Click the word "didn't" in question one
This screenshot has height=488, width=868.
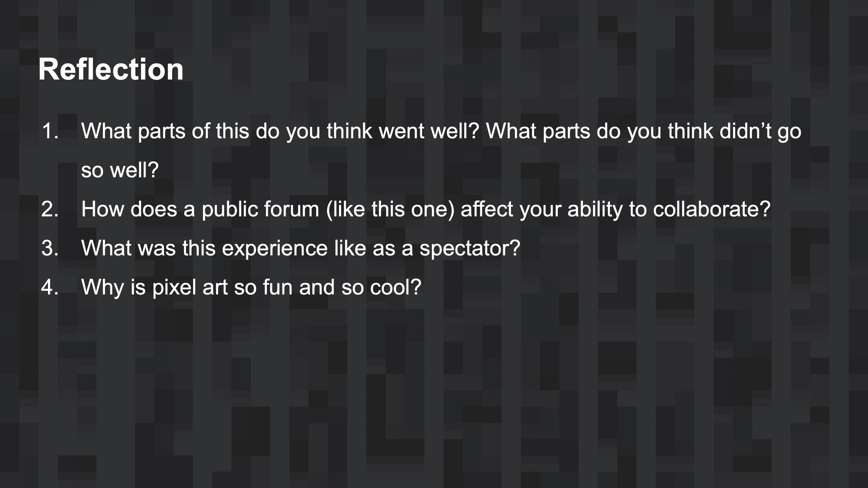pyautogui.click(x=745, y=131)
